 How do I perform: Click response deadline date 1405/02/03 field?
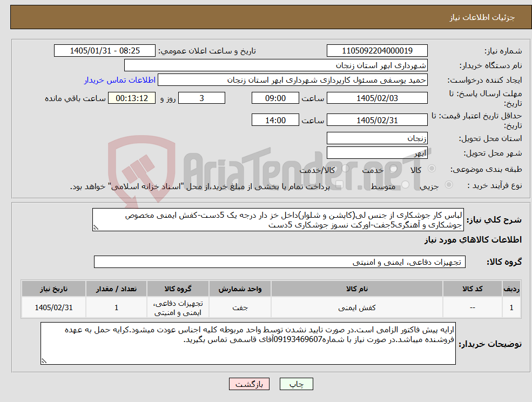[377, 98]
